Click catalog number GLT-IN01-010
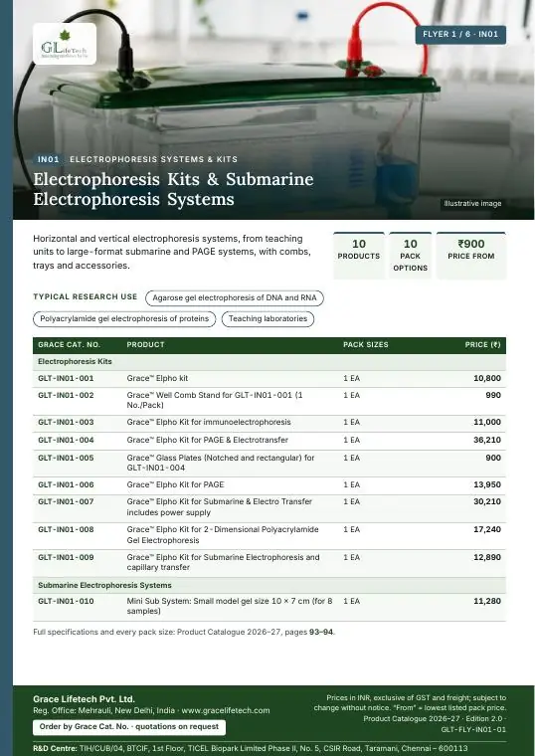The width and height of the screenshot is (535, 756). coord(66,602)
